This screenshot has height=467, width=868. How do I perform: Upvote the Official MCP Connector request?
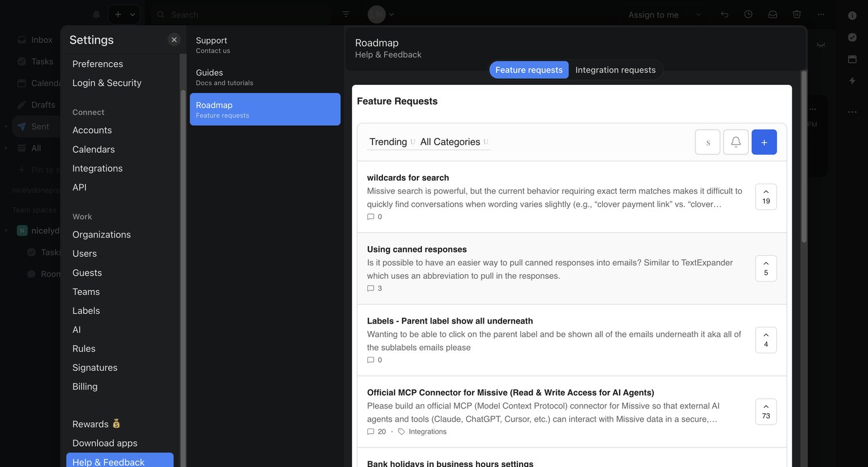[x=766, y=412]
